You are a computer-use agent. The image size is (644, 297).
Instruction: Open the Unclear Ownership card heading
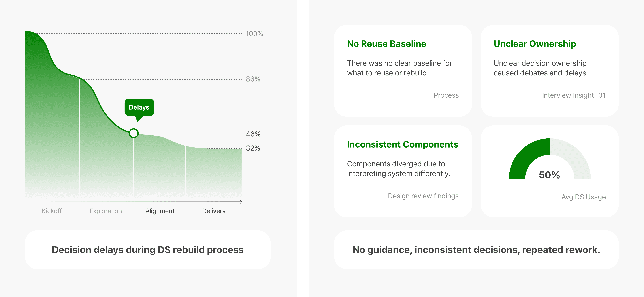click(x=535, y=44)
